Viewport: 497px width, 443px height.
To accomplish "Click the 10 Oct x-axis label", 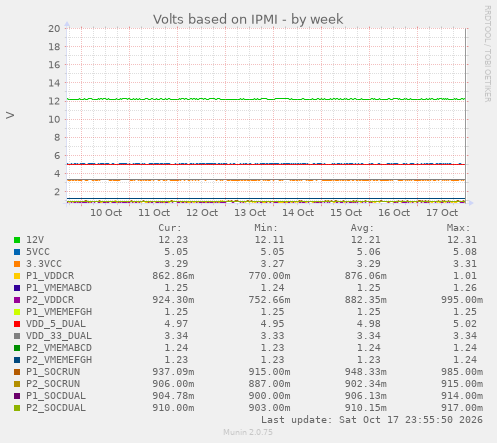I will pyautogui.click(x=106, y=213).
